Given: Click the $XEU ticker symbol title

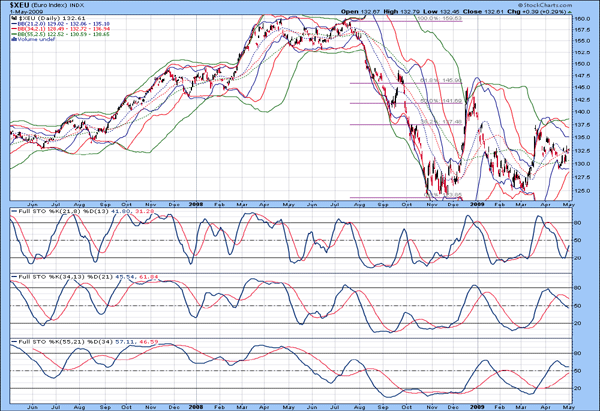Looking at the screenshot, I should tap(22, 5).
